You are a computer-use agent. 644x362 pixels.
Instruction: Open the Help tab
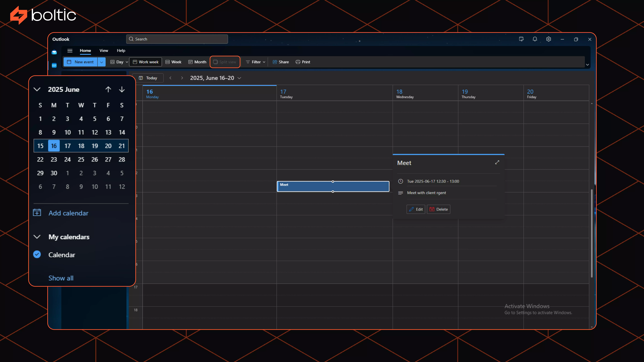tap(121, 51)
